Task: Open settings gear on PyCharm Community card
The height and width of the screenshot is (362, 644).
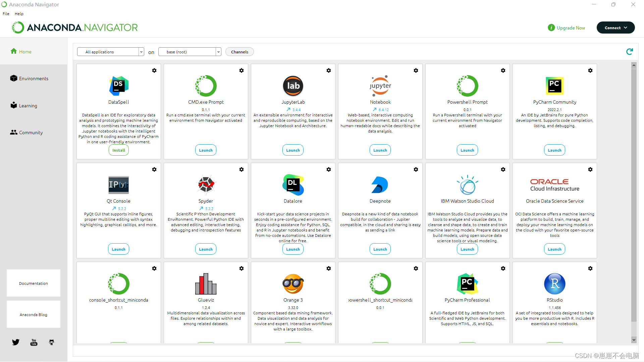Action: (x=590, y=70)
